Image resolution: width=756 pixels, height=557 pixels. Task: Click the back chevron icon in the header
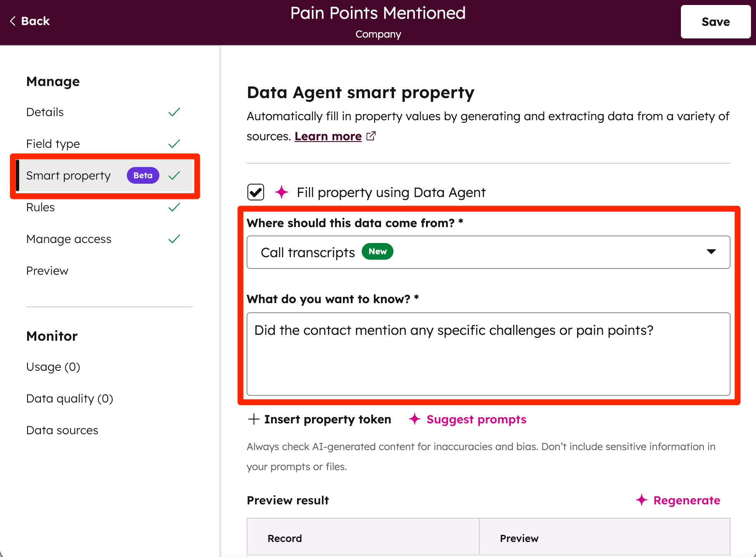[x=13, y=20]
